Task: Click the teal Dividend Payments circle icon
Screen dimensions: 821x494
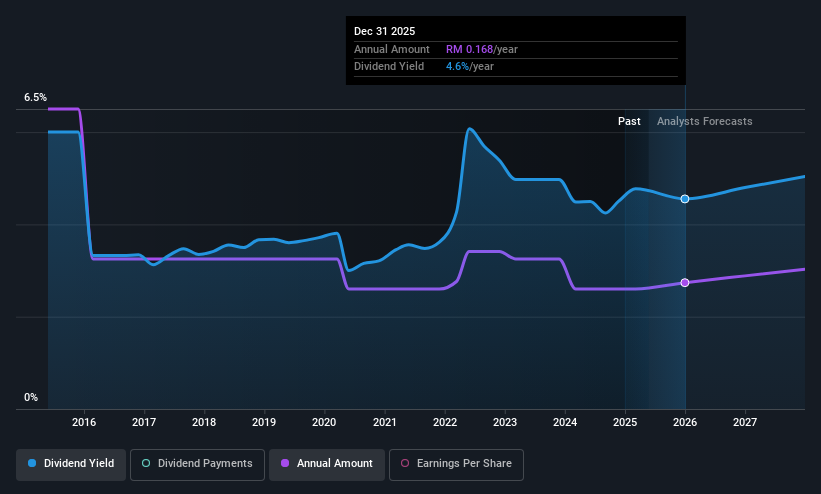Action: (x=146, y=463)
